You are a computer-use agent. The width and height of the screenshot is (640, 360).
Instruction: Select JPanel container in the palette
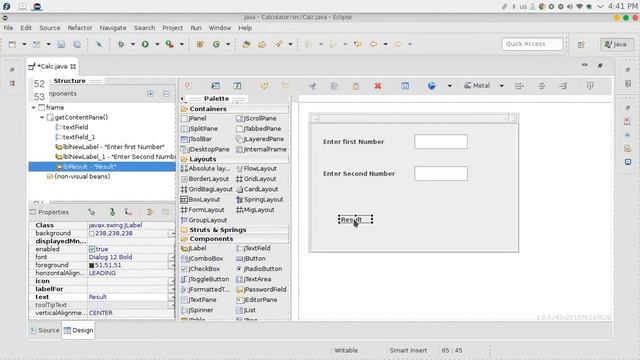click(193, 118)
